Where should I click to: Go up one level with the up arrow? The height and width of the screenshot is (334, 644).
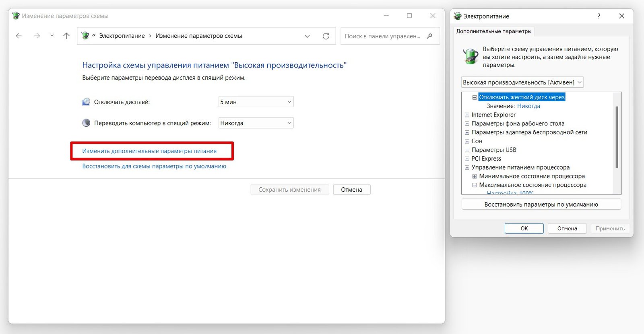(x=66, y=36)
